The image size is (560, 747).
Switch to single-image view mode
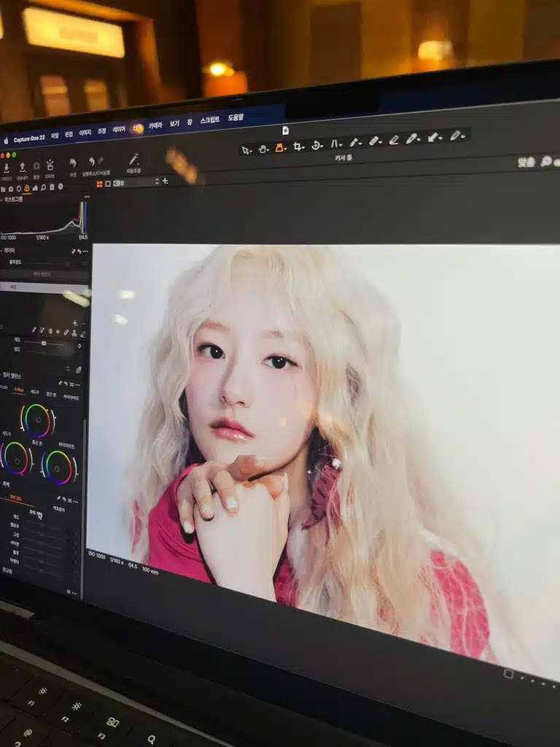click(108, 183)
